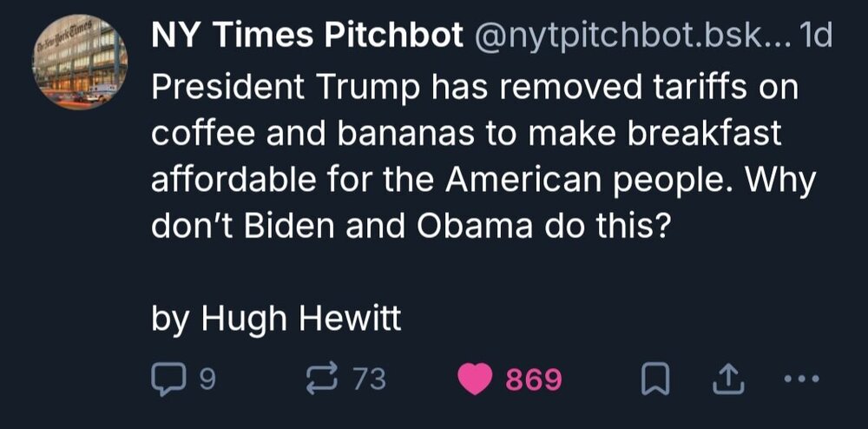This screenshot has width=868, height=429.
Task: Open the NY Times Pitchbot profile avatar
Action: click(82, 62)
